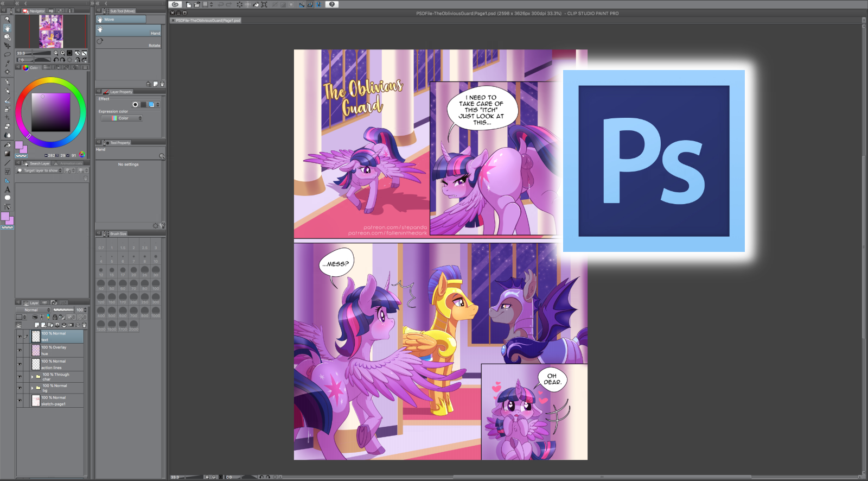Select PSDFile-TheObliviousGuard Page1.psd document tab
Screen dimensions: 868x481
[206, 21]
